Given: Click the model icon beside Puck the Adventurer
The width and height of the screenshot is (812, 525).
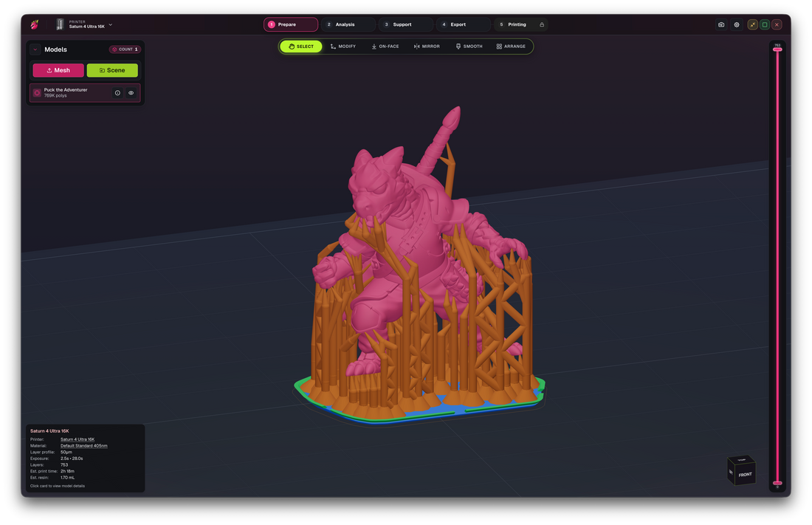Looking at the screenshot, I should [38, 93].
